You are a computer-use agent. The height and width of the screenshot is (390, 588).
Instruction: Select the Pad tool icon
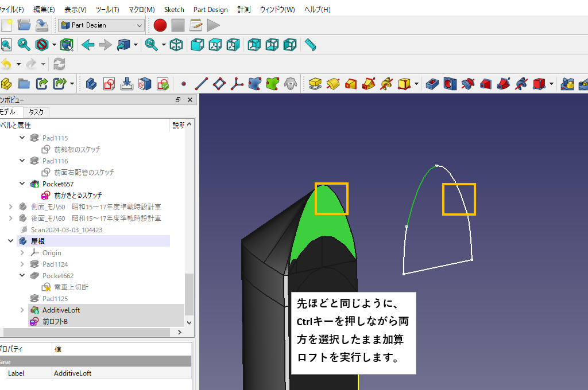tap(315, 84)
